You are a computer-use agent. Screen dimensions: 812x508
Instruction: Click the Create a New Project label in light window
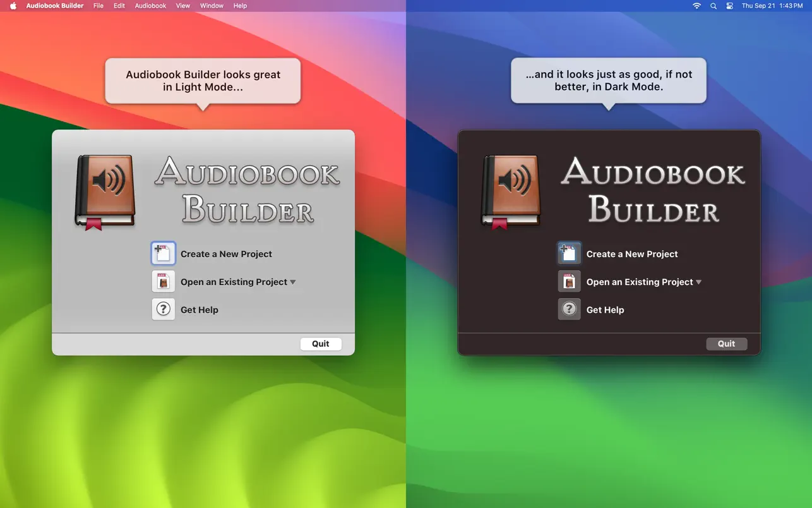pyautogui.click(x=226, y=254)
